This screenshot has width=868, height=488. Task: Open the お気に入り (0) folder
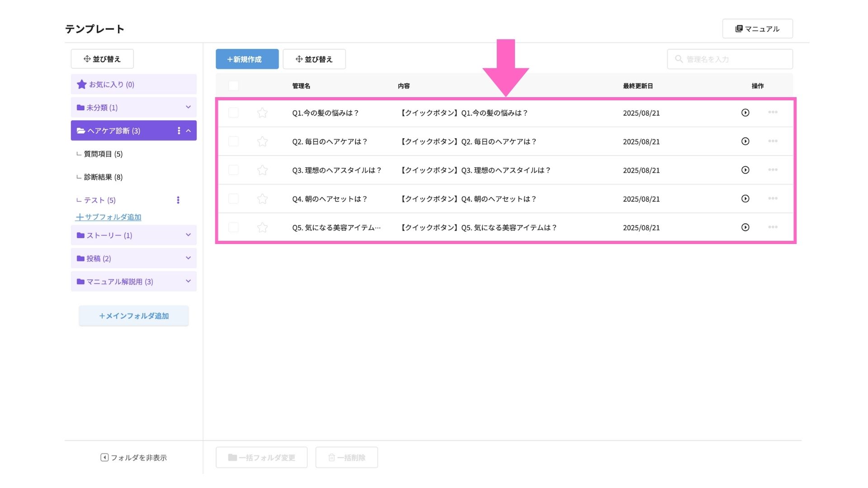[x=134, y=84]
